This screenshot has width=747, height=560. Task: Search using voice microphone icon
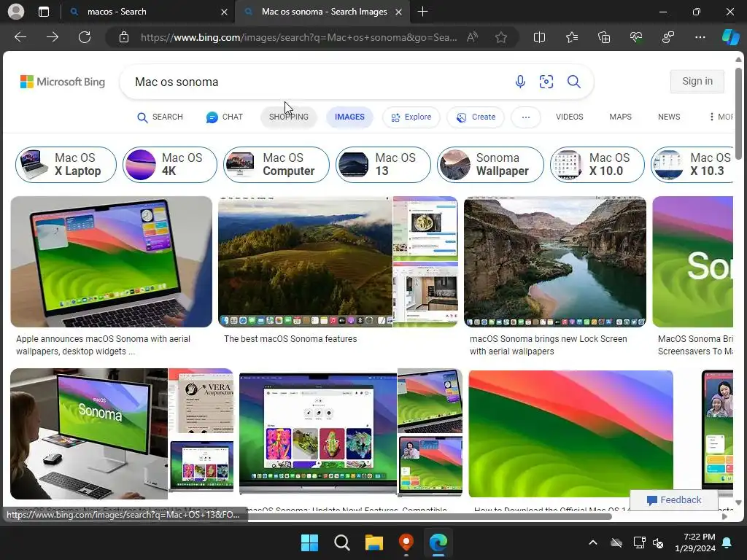coord(520,82)
